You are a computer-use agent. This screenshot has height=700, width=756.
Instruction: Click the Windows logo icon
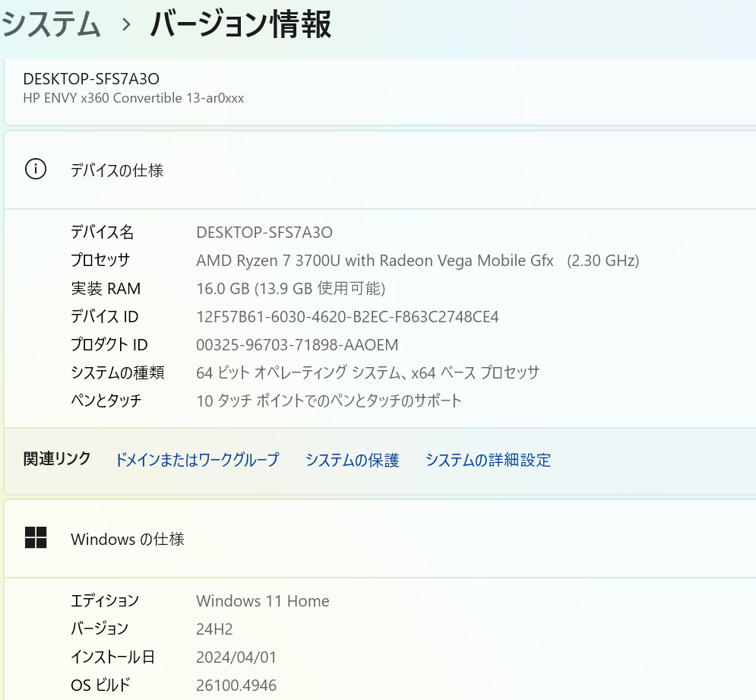click(x=36, y=538)
